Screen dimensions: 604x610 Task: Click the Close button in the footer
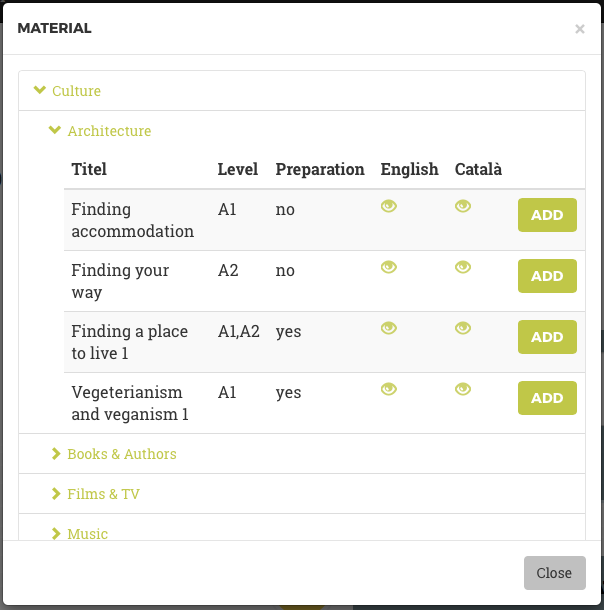555,573
